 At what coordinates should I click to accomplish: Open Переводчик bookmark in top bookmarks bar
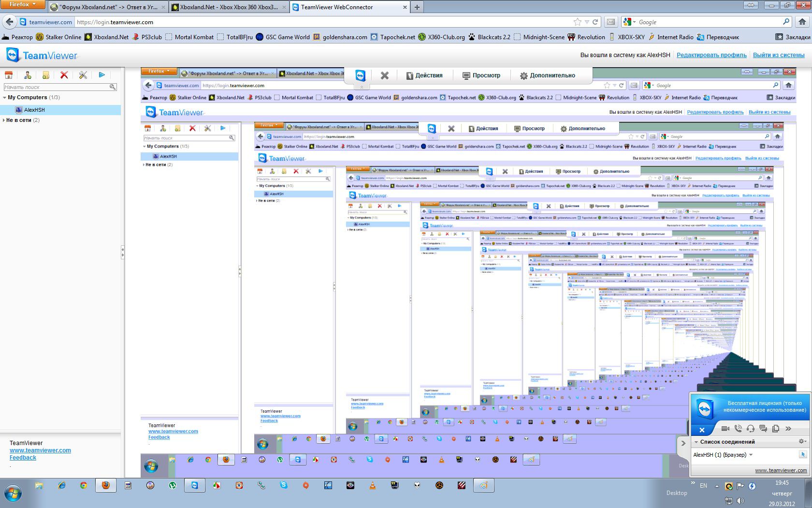pos(718,37)
